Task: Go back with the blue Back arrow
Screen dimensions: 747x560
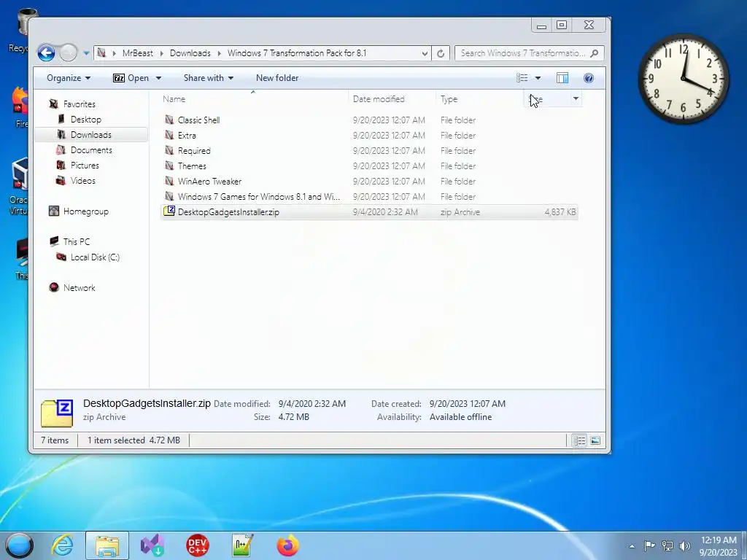Action: pos(46,52)
